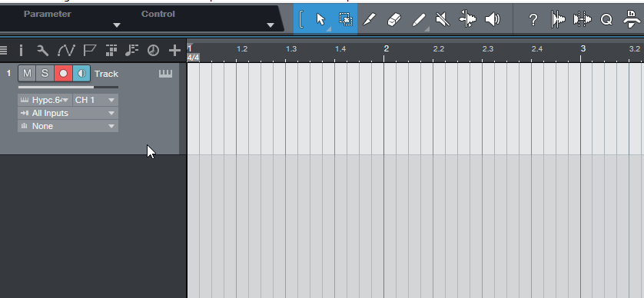The width and height of the screenshot is (644, 298).
Task: Click ruler position 1.2
Action: click(242, 49)
